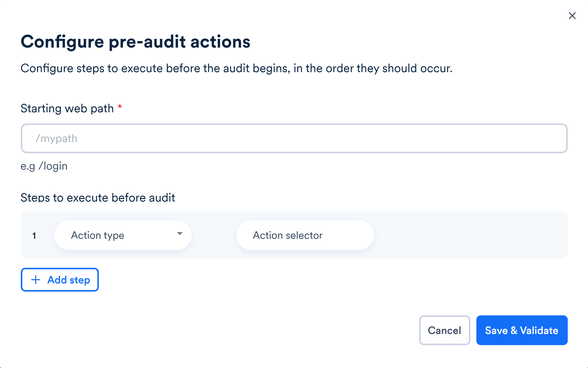Click the dropdown arrow on Action type
The width and height of the screenshot is (588, 368).
[180, 234]
